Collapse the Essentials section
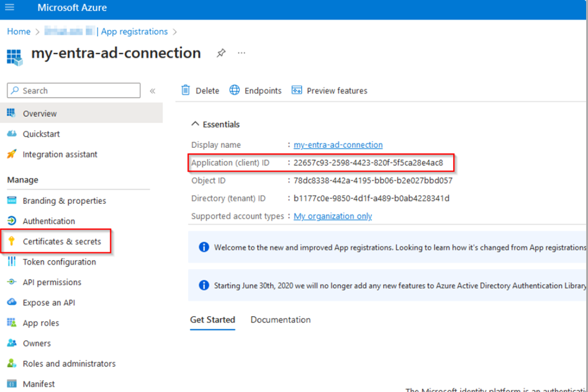This screenshot has height=392, width=588. (195, 124)
